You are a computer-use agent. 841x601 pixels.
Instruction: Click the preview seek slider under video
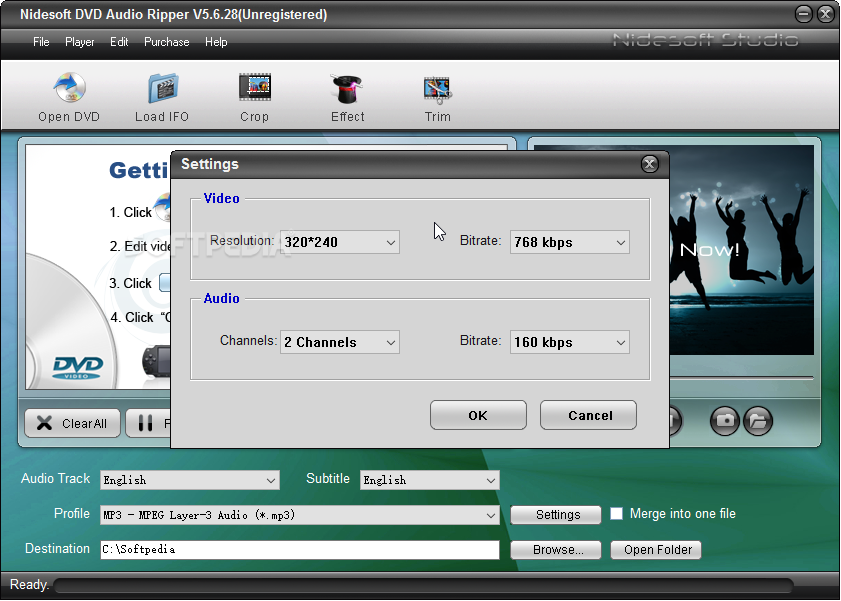pos(742,378)
